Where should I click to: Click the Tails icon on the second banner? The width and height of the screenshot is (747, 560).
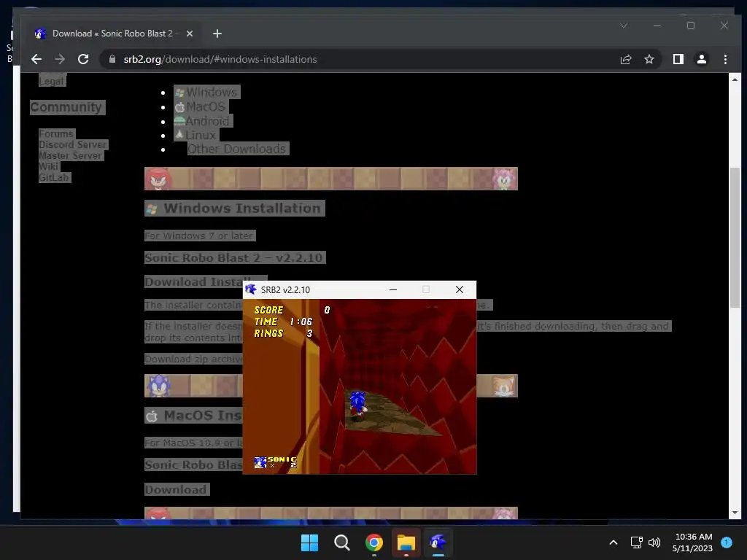[x=504, y=386]
